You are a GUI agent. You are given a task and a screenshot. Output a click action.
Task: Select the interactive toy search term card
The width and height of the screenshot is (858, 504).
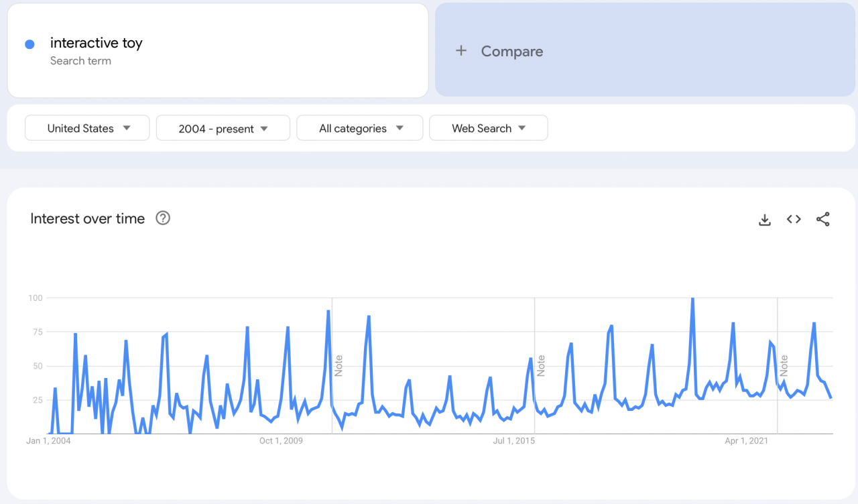tap(218, 50)
